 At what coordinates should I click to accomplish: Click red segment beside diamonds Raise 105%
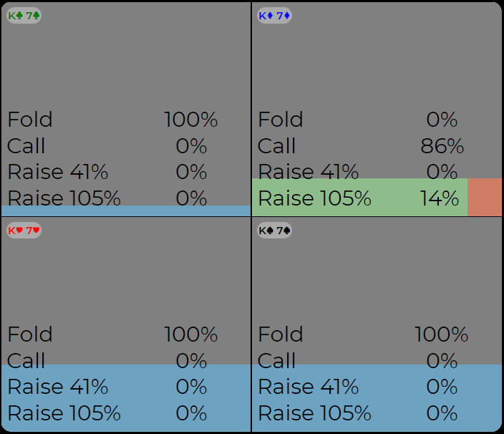coord(484,198)
